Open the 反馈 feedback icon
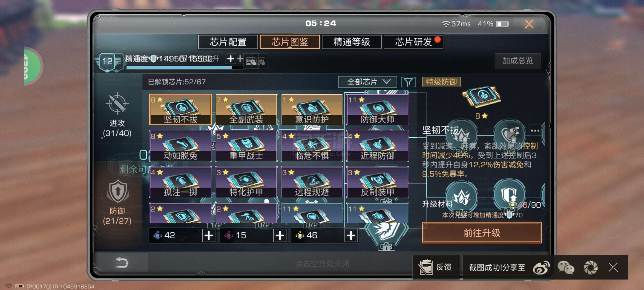Screen dimensions: 644x290 click(425, 267)
